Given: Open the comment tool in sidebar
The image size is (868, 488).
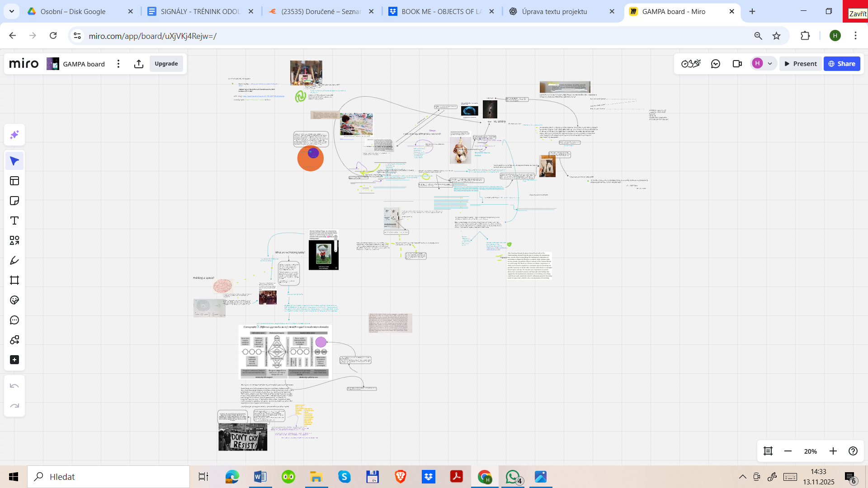Looking at the screenshot, I should click(14, 320).
